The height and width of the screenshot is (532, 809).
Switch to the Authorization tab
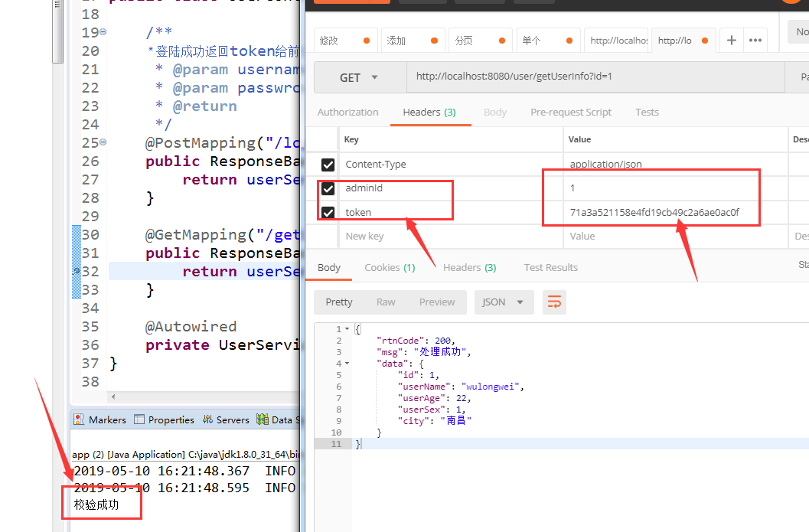[347, 112]
